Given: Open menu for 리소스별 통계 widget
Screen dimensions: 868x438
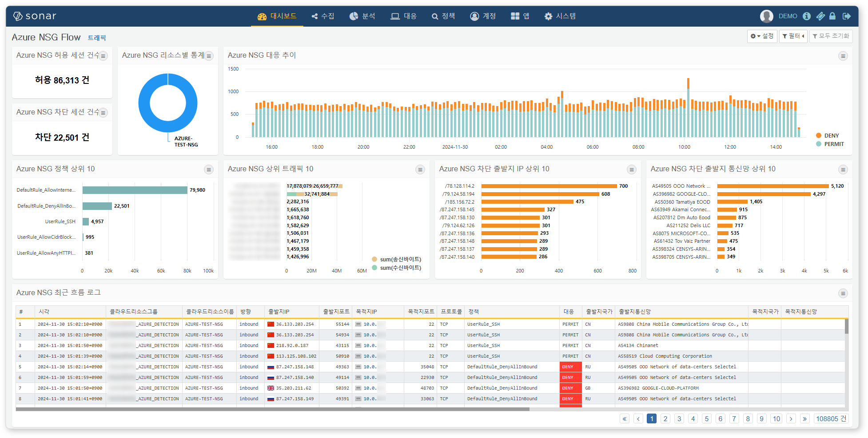Looking at the screenshot, I should pyautogui.click(x=209, y=56).
